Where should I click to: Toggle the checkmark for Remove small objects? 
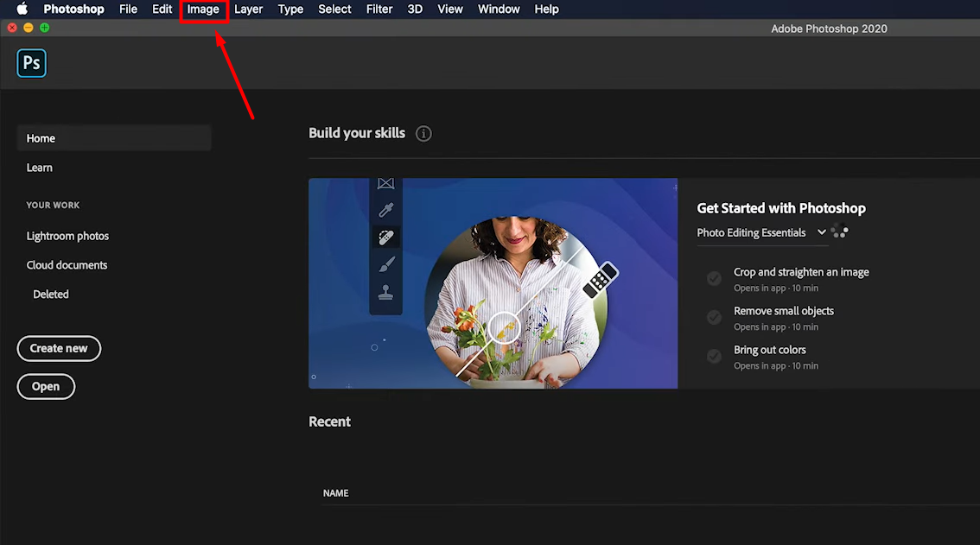tap(714, 317)
